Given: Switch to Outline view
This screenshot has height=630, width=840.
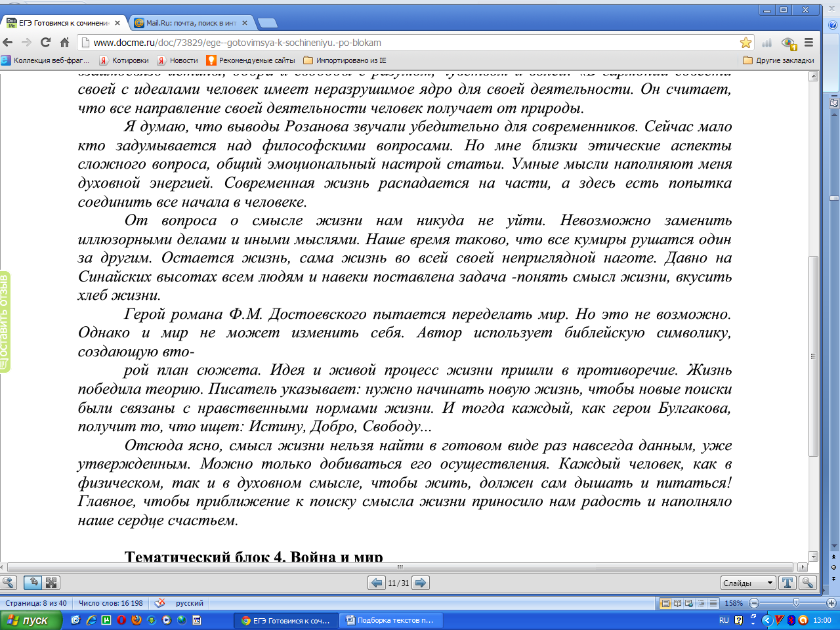Looking at the screenshot, I should [x=701, y=603].
